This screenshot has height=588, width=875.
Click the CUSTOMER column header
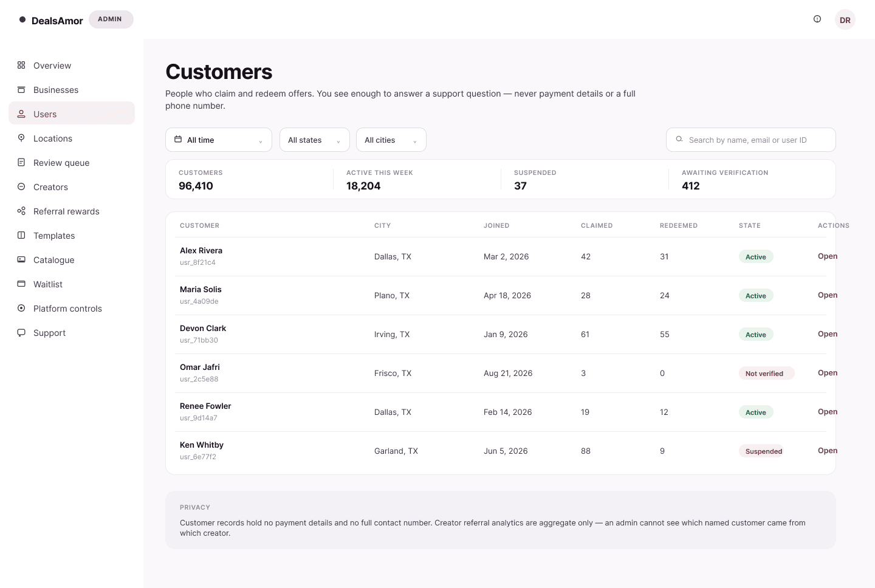[x=199, y=225]
